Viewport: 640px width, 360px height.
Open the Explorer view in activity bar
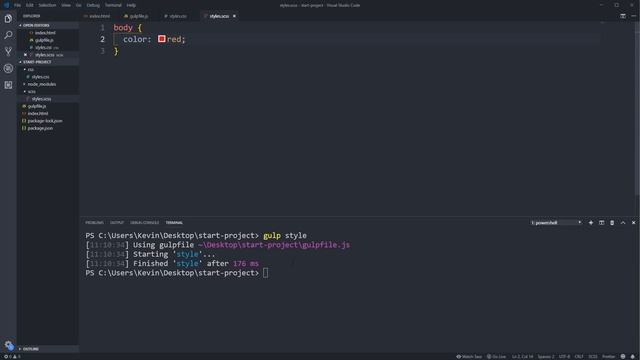pos(8,19)
